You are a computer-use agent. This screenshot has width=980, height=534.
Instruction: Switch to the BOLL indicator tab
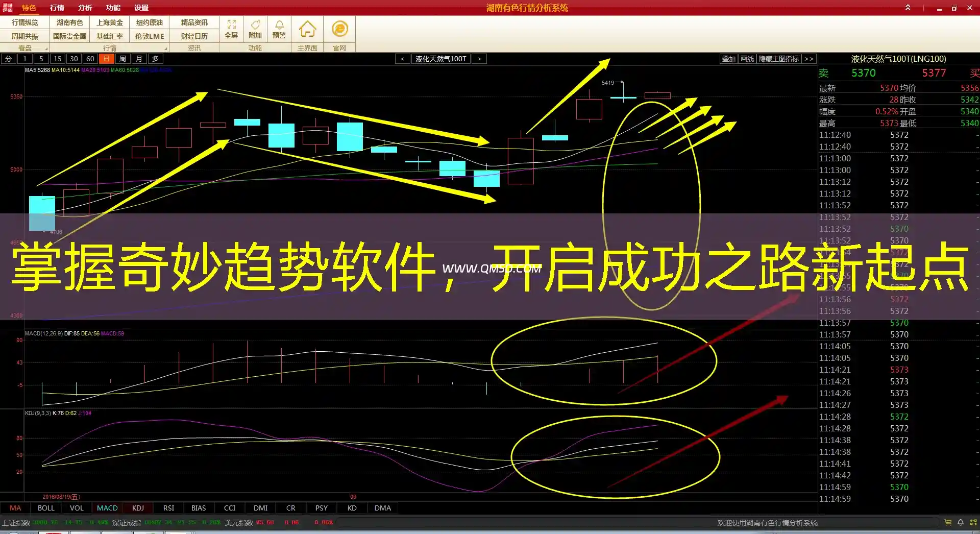(x=46, y=508)
